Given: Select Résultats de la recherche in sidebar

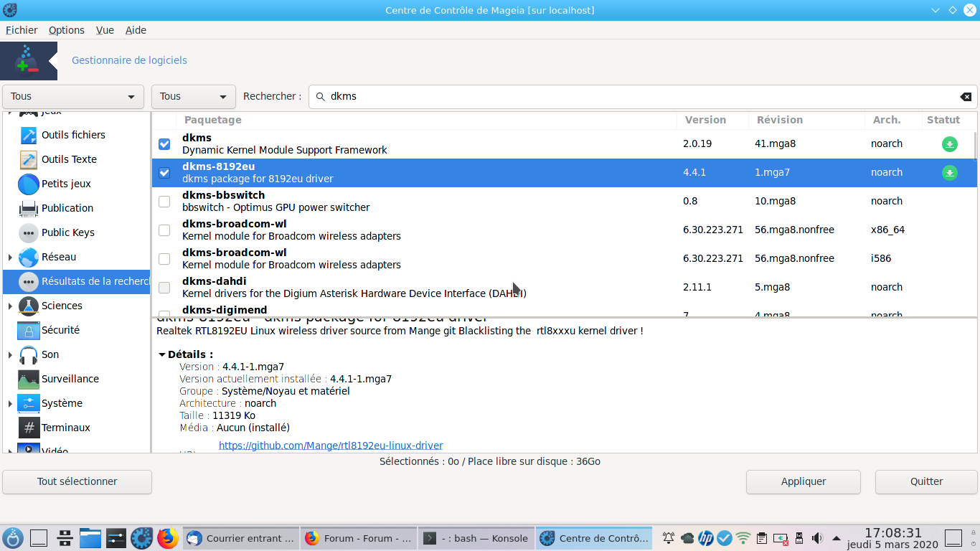Looking at the screenshot, I should click(77, 281).
